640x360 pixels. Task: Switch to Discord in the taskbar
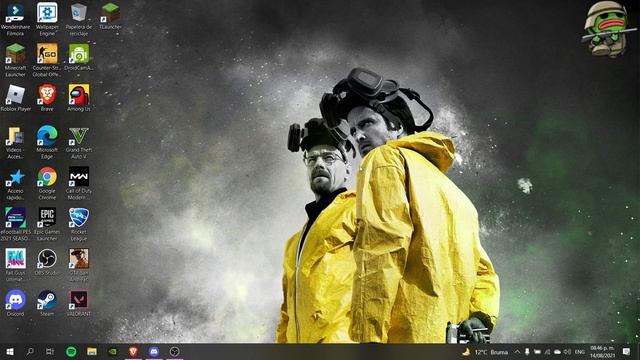(x=154, y=351)
